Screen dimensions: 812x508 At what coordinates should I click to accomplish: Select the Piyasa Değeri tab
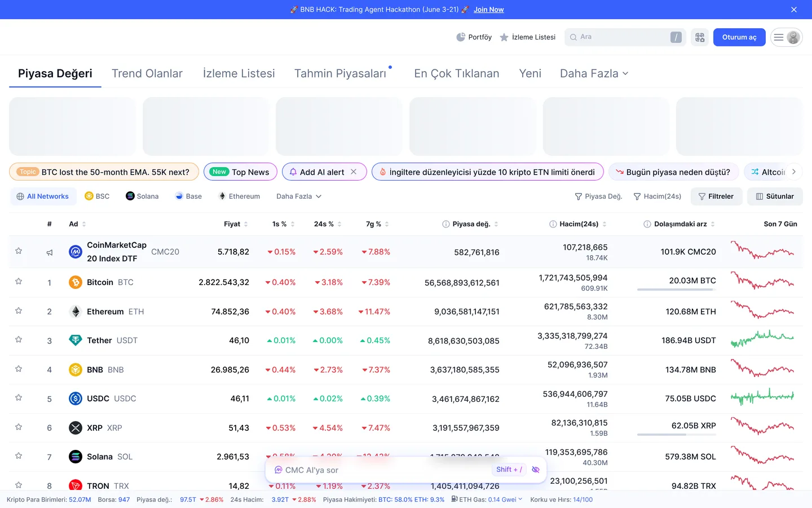(x=55, y=73)
